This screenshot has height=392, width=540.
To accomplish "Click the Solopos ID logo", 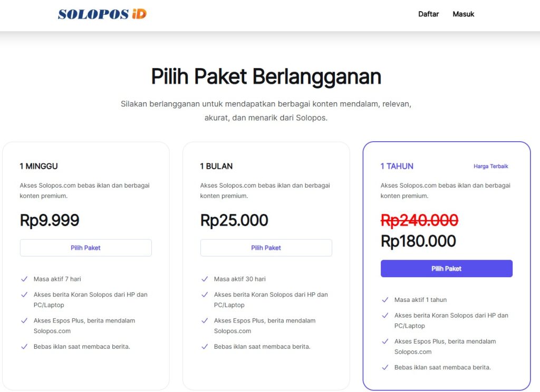I will 102,14.
